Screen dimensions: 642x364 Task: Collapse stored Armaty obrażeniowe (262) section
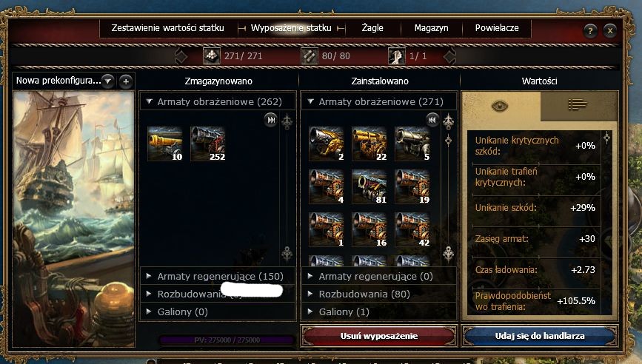click(x=218, y=102)
